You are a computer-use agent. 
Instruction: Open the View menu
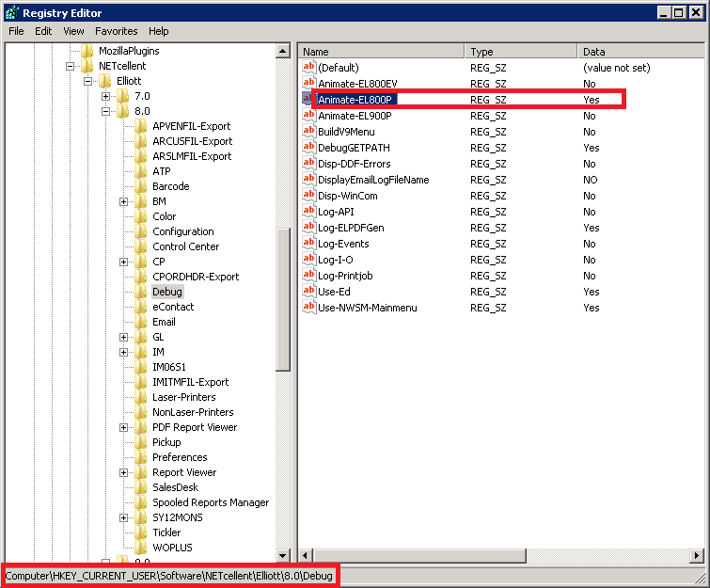pyautogui.click(x=73, y=31)
